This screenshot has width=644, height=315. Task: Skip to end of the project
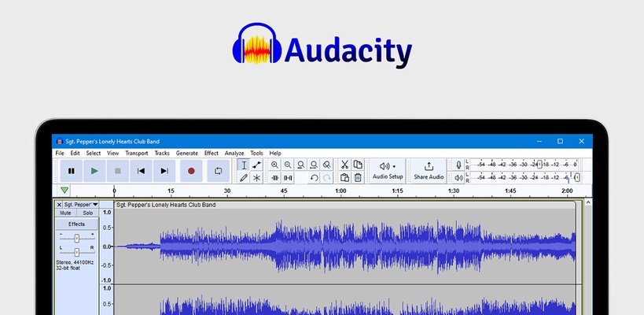[x=164, y=171]
